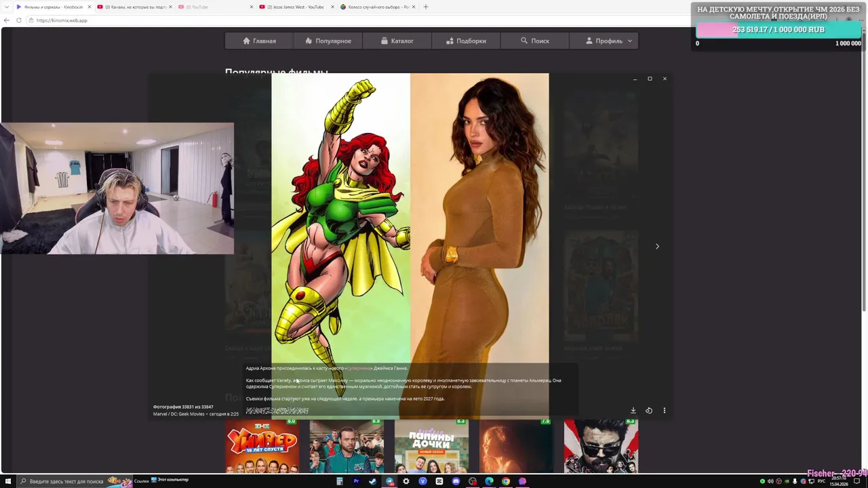Open the Главная home nav item
Viewport: 868px width, 488px height.
(x=260, y=41)
